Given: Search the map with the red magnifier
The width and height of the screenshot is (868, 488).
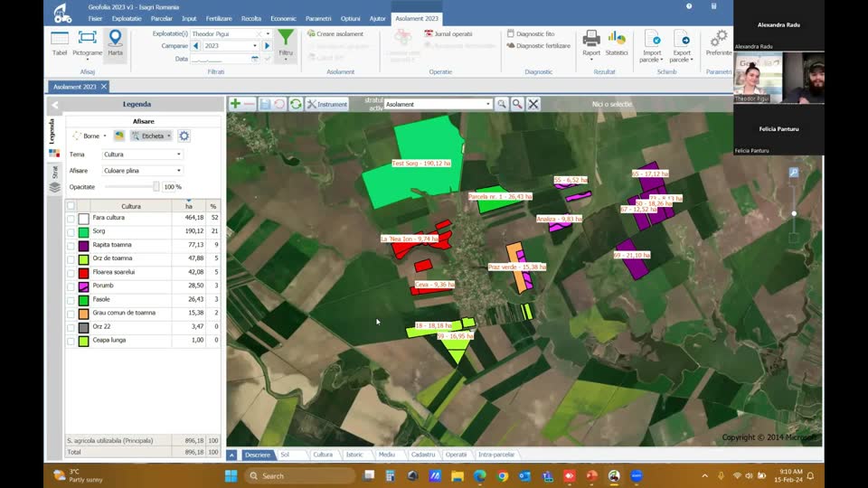Looking at the screenshot, I should [517, 104].
